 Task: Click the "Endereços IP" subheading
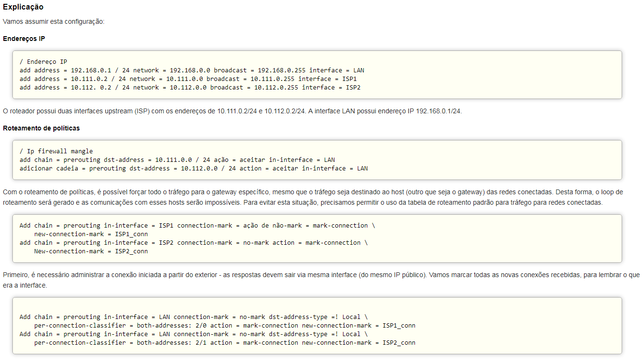point(24,39)
